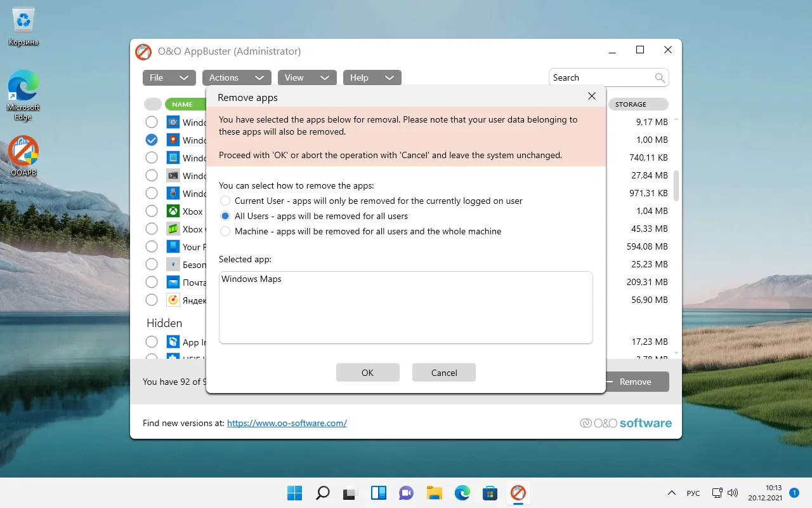This screenshot has height=508, width=812.
Task: Open the clock showing 10:13 in the taskbar
Action: [x=764, y=493]
